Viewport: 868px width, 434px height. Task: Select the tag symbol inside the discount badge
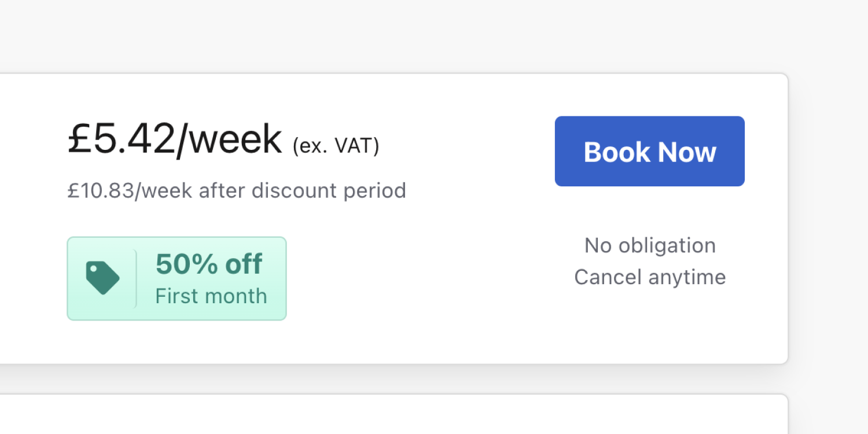pos(103,277)
